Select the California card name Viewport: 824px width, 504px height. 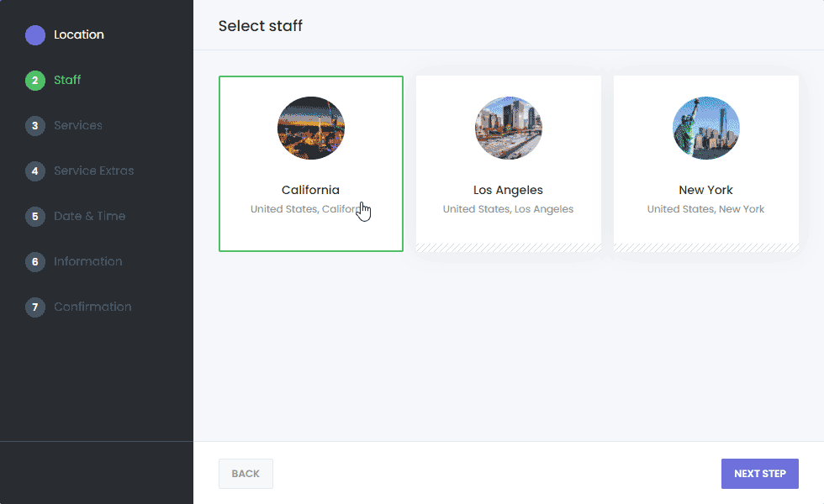pos(310,190)
